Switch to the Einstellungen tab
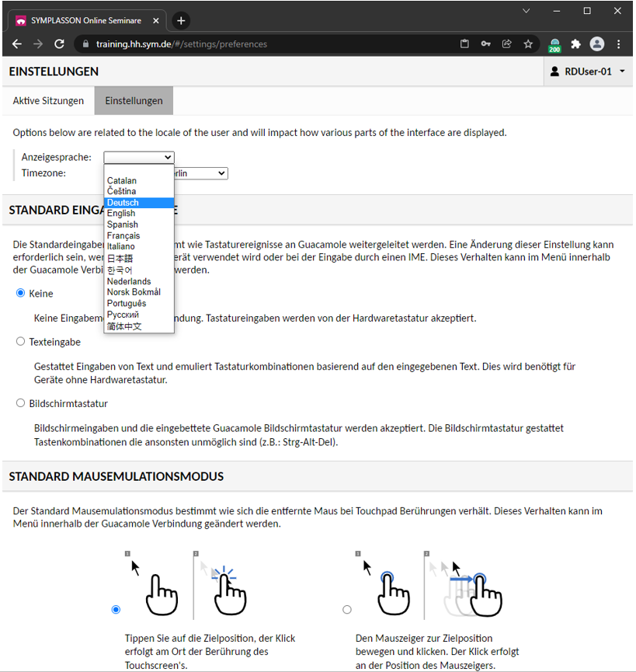 pyautogui.click(x=134, y=101)
